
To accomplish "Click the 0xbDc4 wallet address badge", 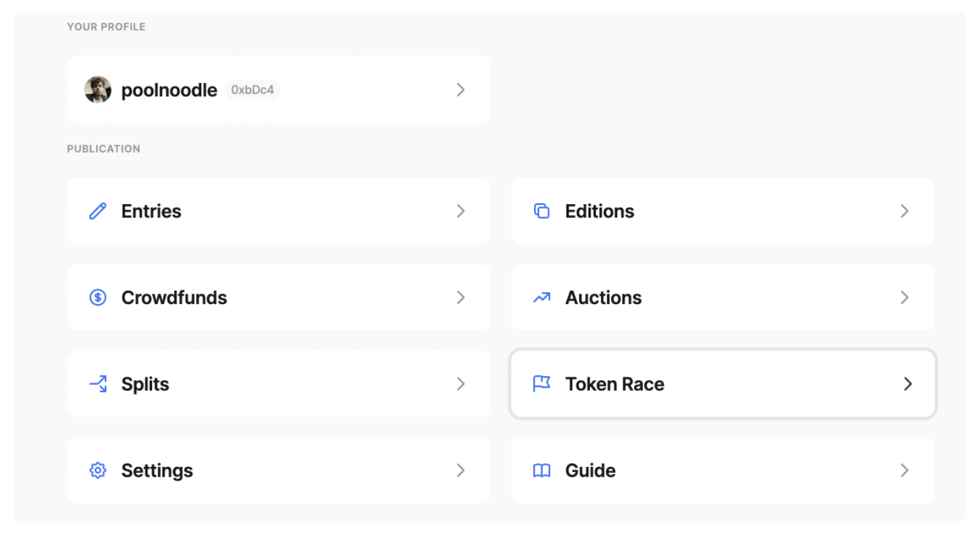I will (x=252, y=90).
